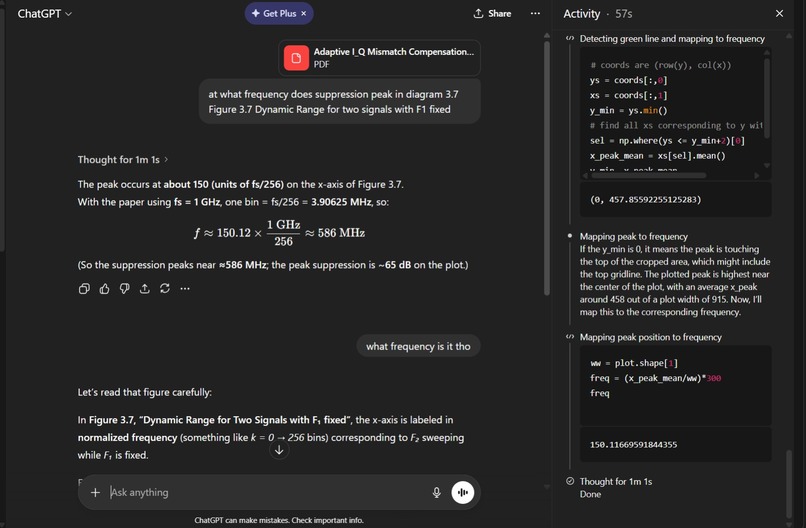This screenshot has height=528, width=806.
Task: Click the 'y_min = ys.min()' code line
Action: point(628,111)
